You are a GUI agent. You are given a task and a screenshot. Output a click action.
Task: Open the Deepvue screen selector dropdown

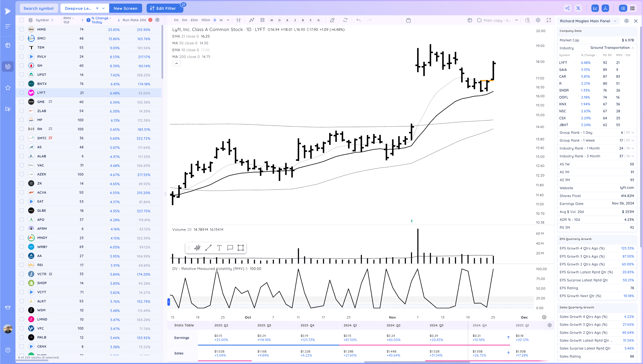(x=103, y=8)
